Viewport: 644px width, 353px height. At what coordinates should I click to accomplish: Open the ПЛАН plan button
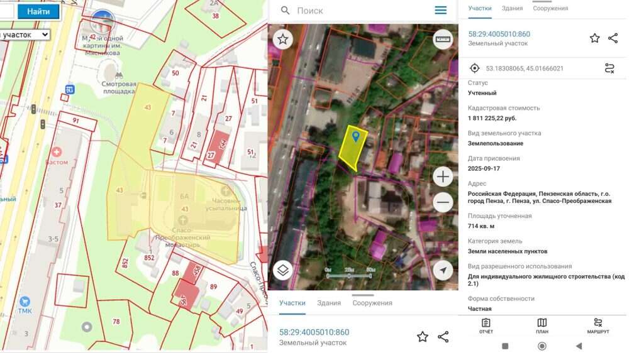[541, 325]
